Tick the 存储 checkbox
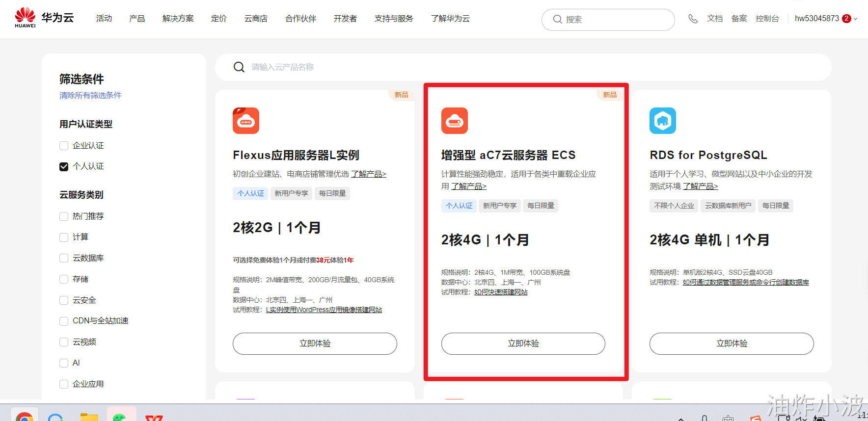The image size is (868, 421). click(x=64, y=279)
